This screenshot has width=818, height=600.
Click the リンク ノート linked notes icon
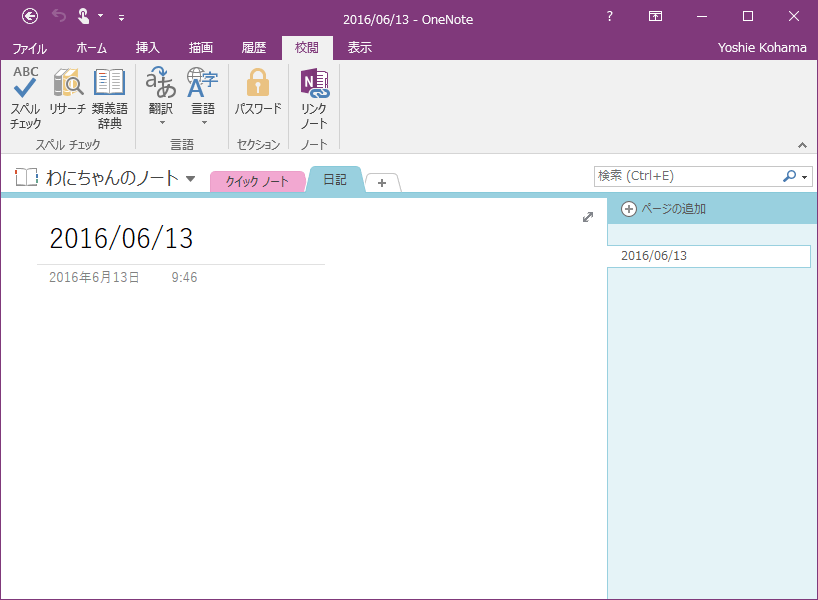pyautogui.click(x=314, y=83)
